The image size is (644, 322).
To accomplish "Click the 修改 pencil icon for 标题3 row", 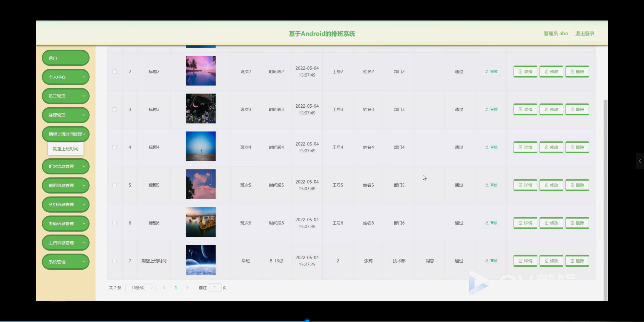I will click(546, 109).
